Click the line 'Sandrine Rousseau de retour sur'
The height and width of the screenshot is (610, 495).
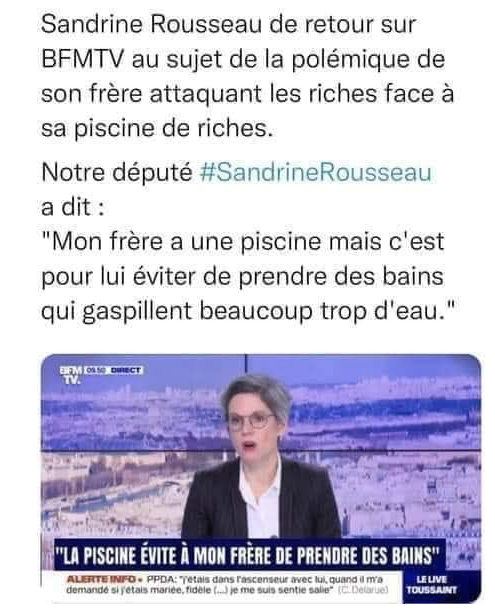pyautogui.click(x=229, y=24)
